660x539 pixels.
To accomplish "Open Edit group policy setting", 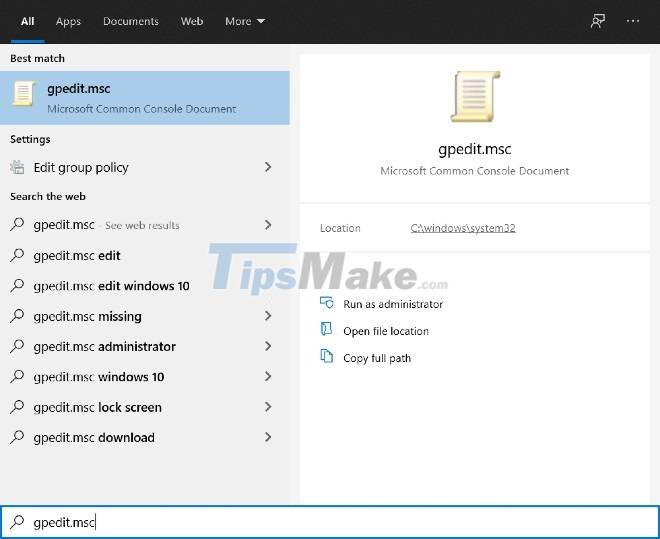I will click(145, 167).
